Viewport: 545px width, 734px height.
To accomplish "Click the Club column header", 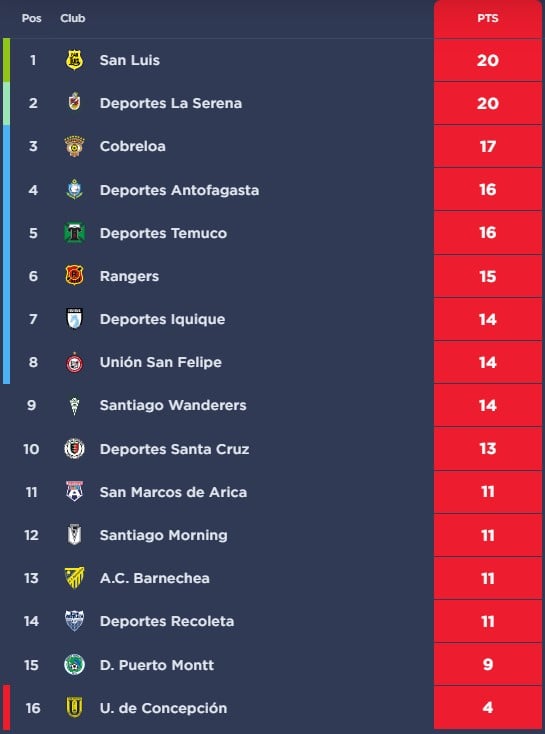I will [73, 18].
